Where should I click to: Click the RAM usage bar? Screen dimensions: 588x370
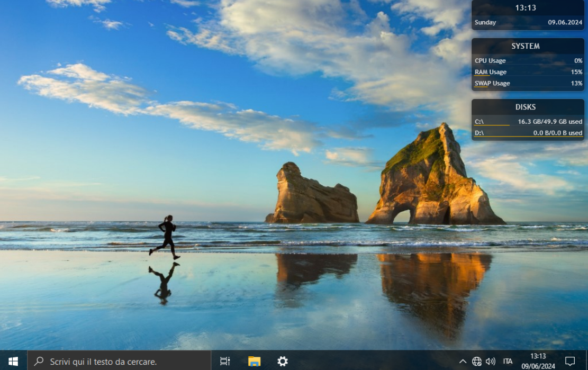[482, 75]
